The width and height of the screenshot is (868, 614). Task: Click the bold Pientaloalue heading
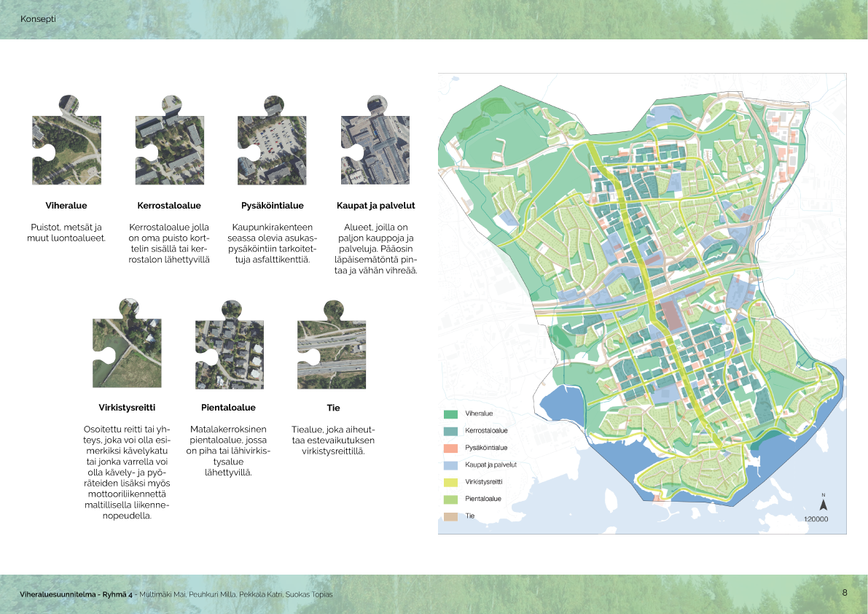click(228, 408)
